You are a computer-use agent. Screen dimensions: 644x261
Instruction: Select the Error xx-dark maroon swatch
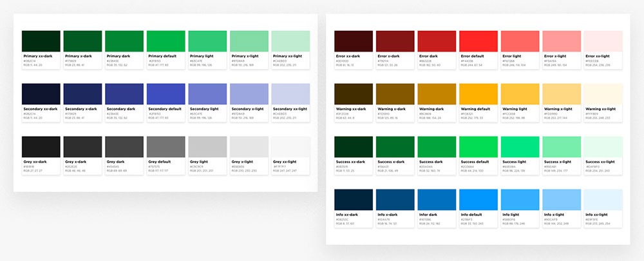[x=354, y=41]
